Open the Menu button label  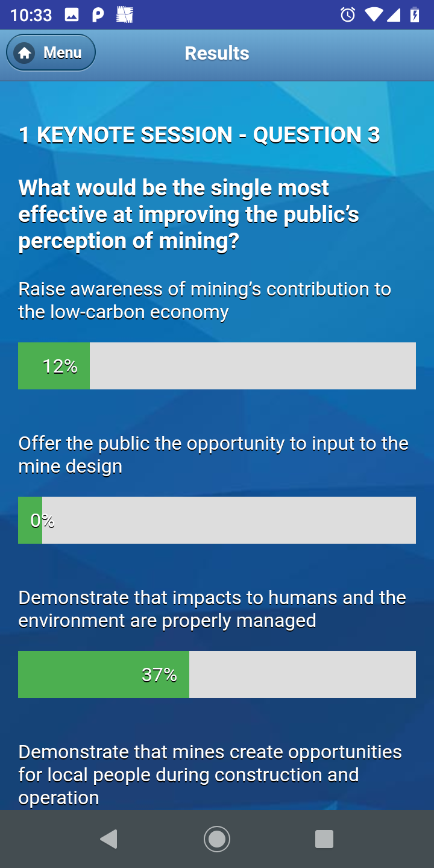[62, 53]
